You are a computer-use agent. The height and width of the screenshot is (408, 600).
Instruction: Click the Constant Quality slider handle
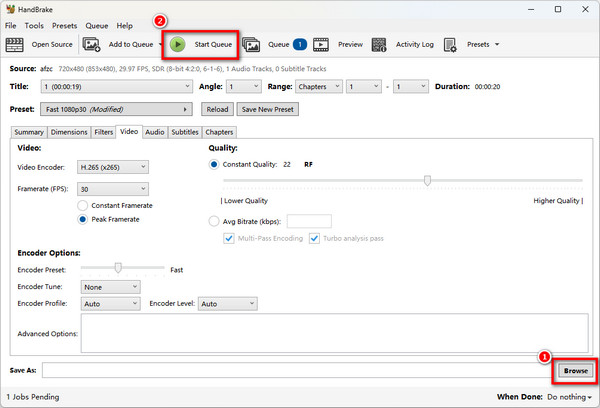(427, 180)
